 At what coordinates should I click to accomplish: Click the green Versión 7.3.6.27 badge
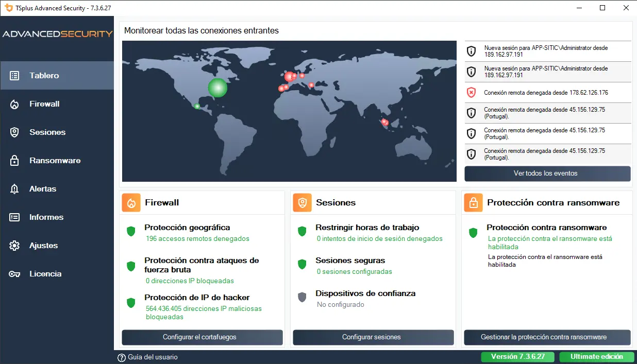518,357
